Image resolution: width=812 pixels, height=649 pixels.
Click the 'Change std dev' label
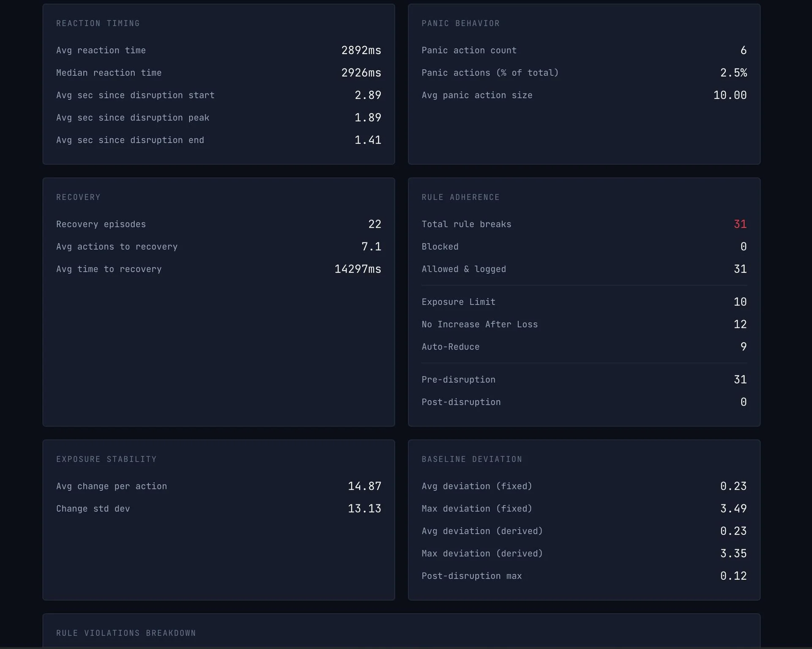[x=93, y=509]
